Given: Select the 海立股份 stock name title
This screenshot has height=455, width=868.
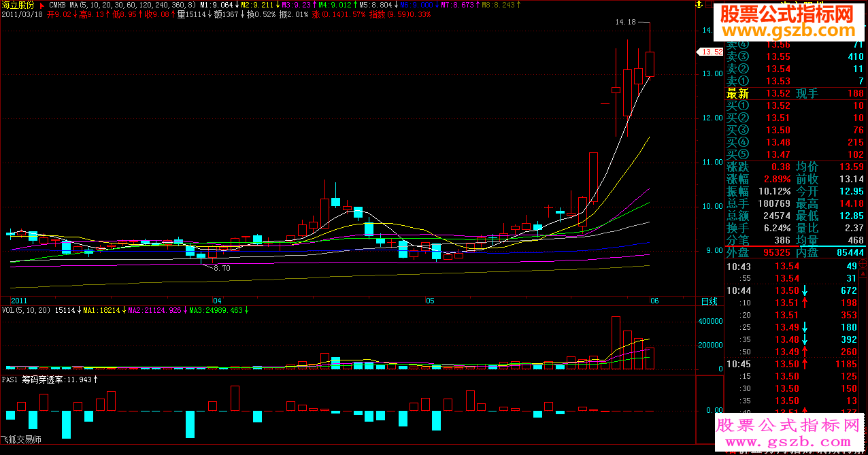Looking at the screenshot, I should 18,5.
